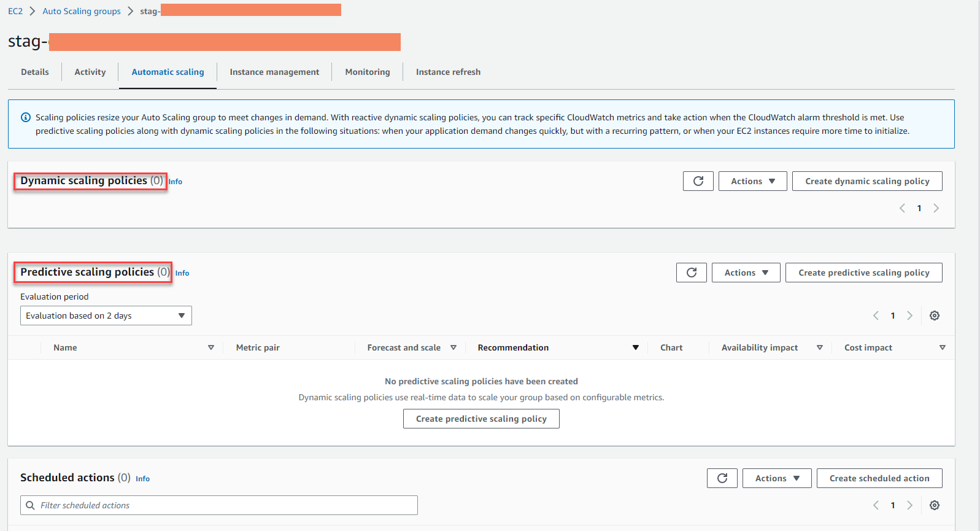Expand the Evaluation period dropdown
The image size is (980, 531).
pos(106,316)
